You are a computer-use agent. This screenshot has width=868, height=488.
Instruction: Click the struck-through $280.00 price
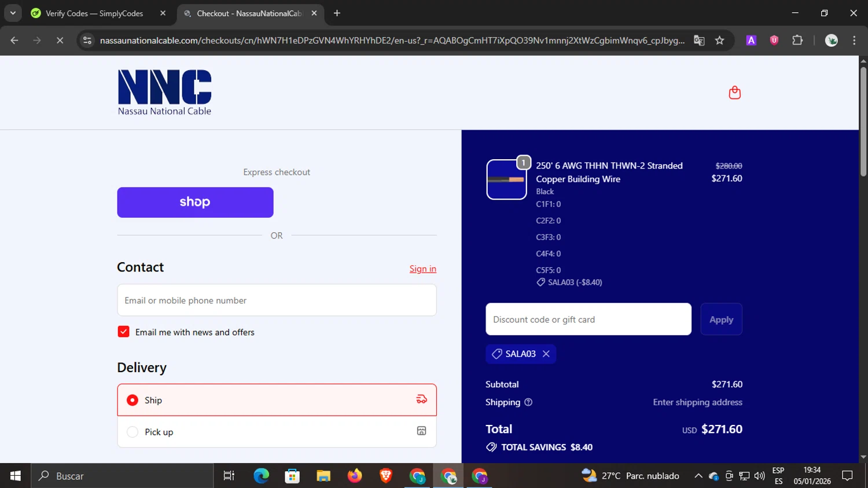pos(729,166)
